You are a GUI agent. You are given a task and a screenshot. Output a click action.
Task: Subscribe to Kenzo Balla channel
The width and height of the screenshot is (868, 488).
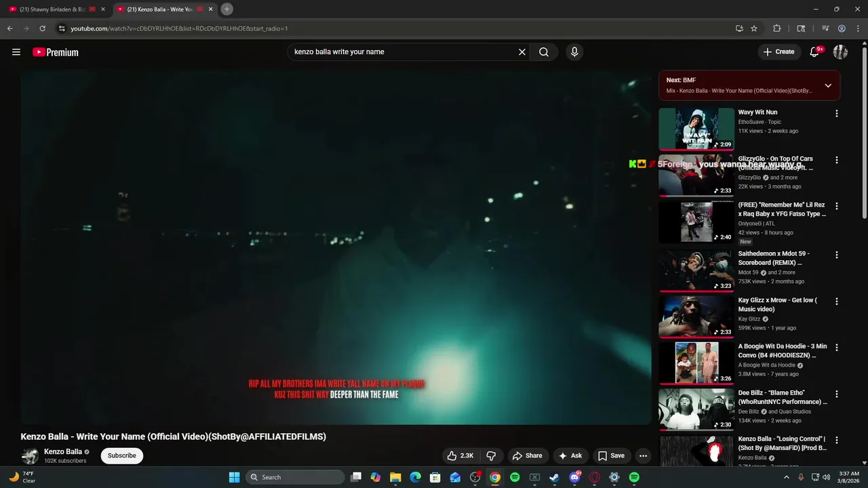pyautogui.click(x=122, y=455)
